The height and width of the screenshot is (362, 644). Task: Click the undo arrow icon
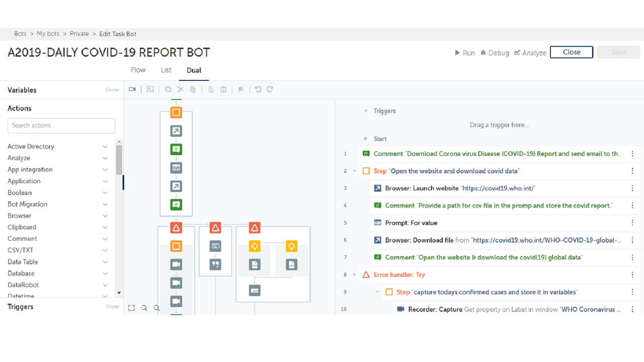click(x=258, y=89)
